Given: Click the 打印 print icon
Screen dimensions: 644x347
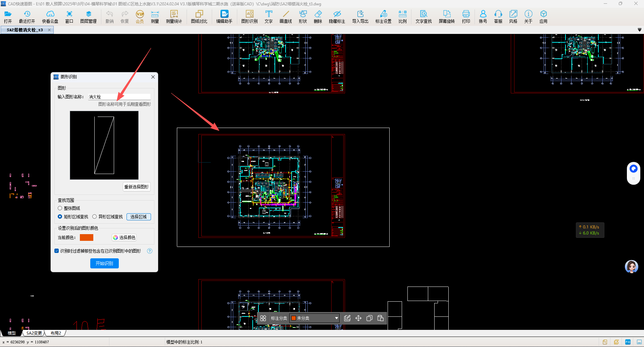Looking at the screenshot, I should [x=466, y=17].
